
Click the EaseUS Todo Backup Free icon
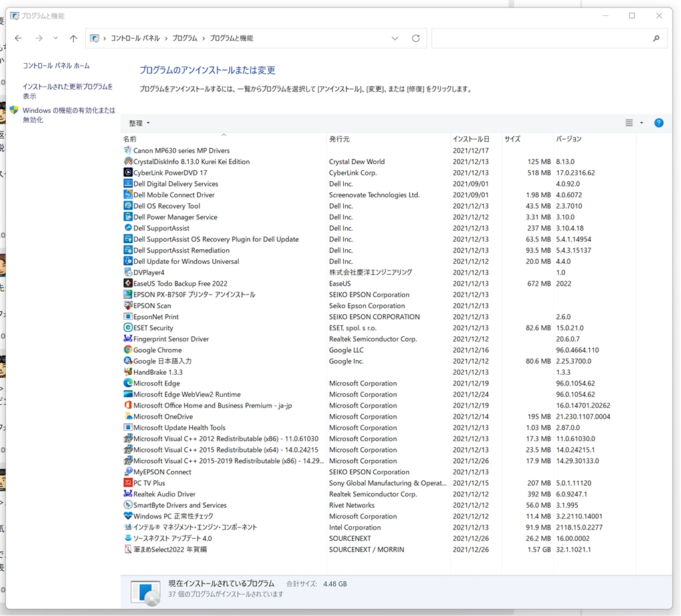pyautogui.click(x=128, y=284)
